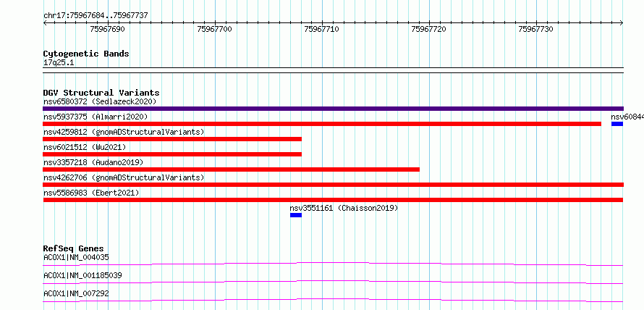Open variant label nsv5937375 (Almarri2020)
Viewport: 644px width, 310px height.
pos(96,117)
